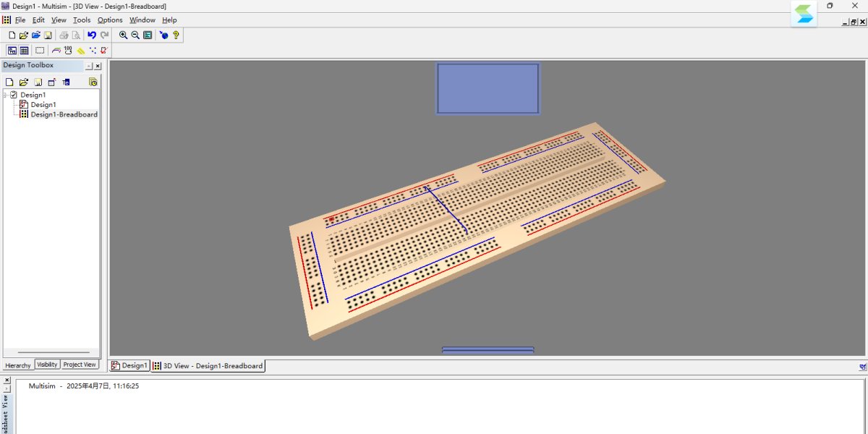Collapse the Design1 root tree node
868x434 pixels.
[x=5, y=95]
